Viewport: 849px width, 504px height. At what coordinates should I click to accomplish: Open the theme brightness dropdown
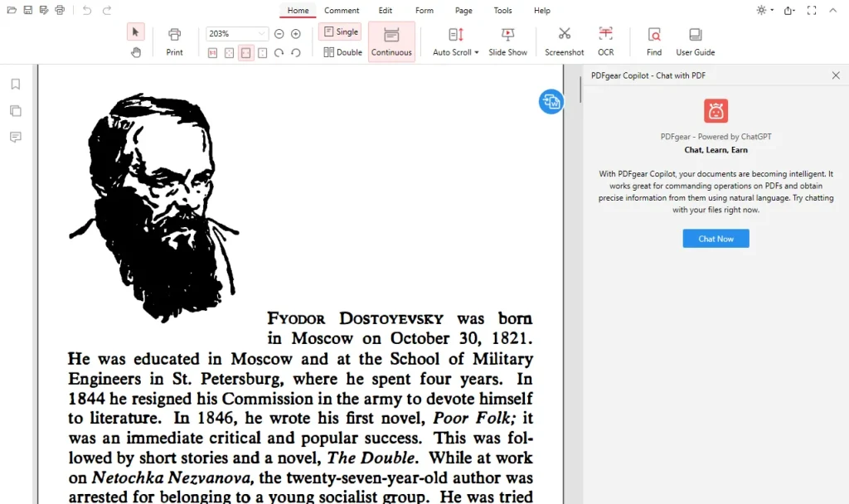tap(765, 10)
